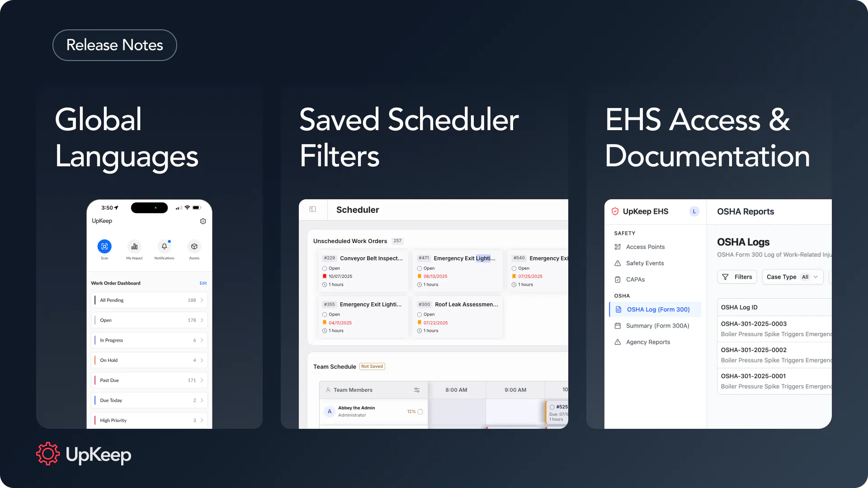
Task: Click Edit on Work Order Dashboard
Action: (x=203, y=283)
